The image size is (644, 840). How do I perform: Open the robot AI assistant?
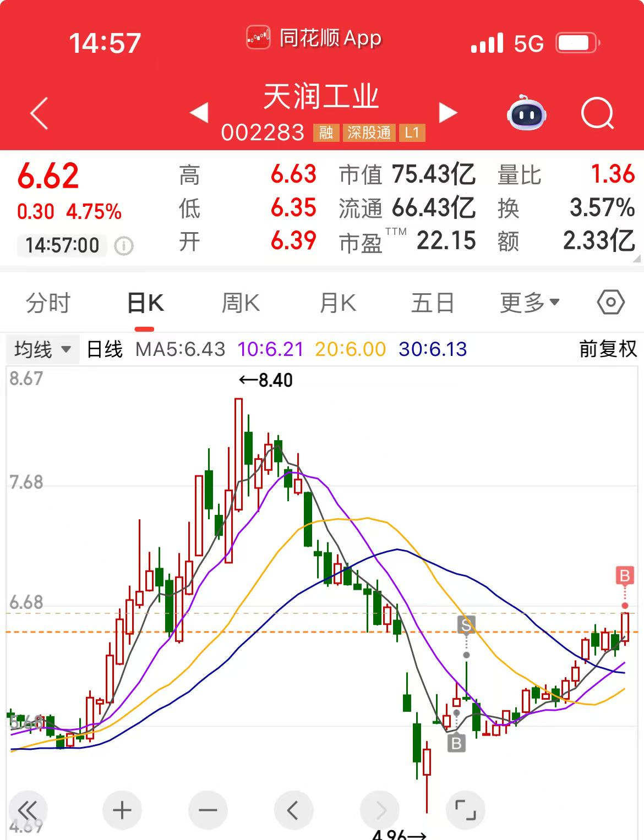point(526,113)
